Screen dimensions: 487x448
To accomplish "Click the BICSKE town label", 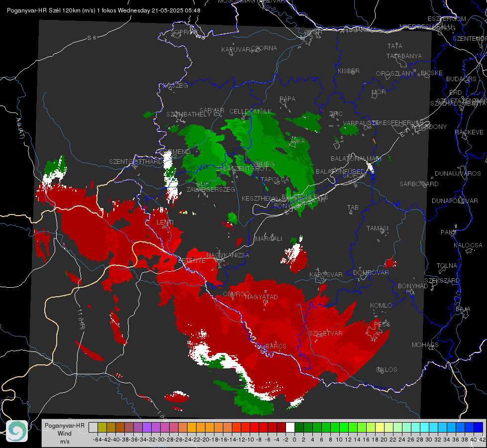I will click(x=432, y=73).
